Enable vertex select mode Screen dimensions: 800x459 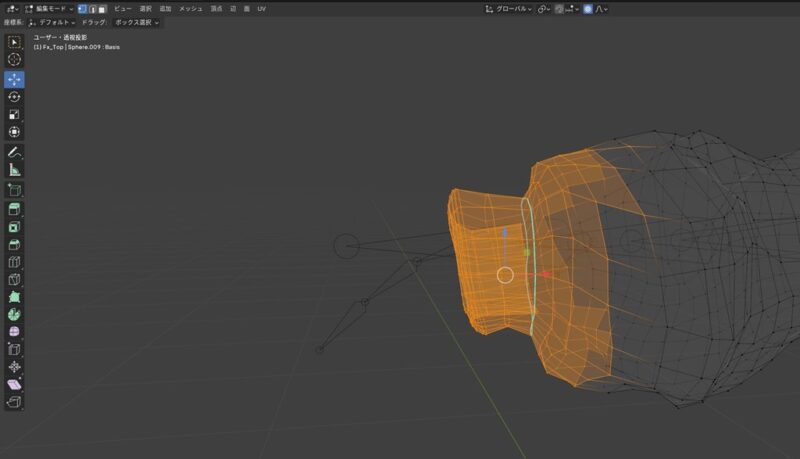tap(81, 8)
